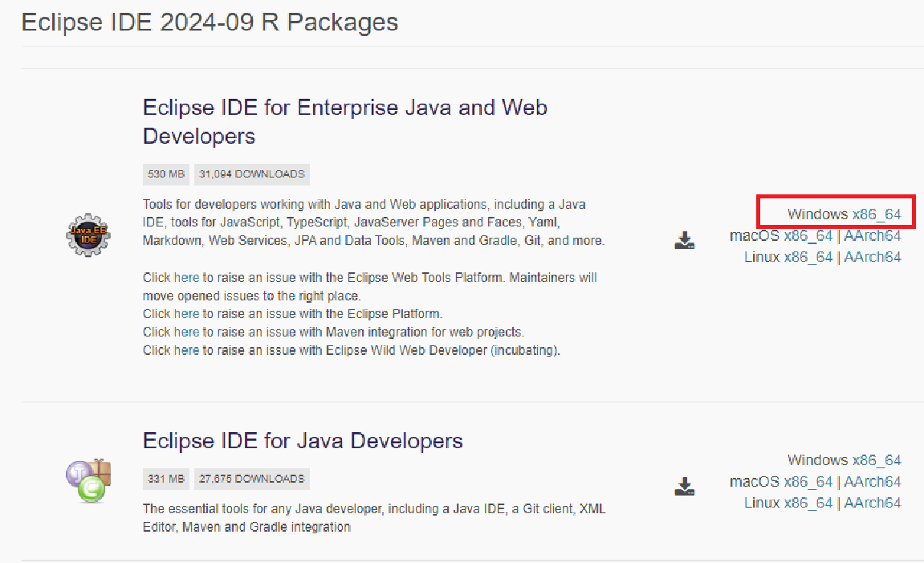
Task: Click 'here' link for the Eclipse Platform issue
Action: click(x=186, y=314)
